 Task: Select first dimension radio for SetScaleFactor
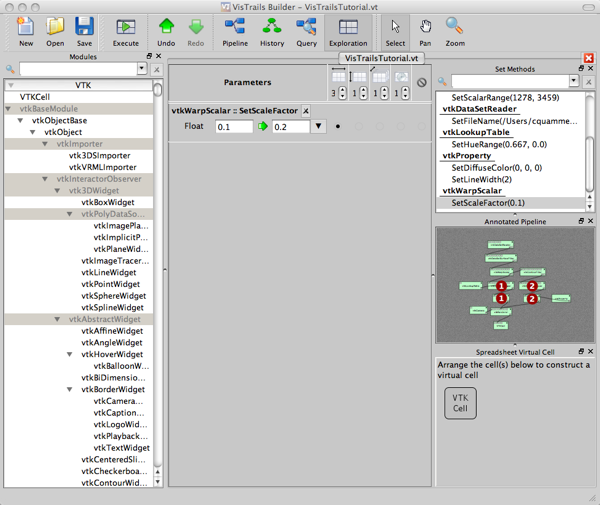coord(338,126)
